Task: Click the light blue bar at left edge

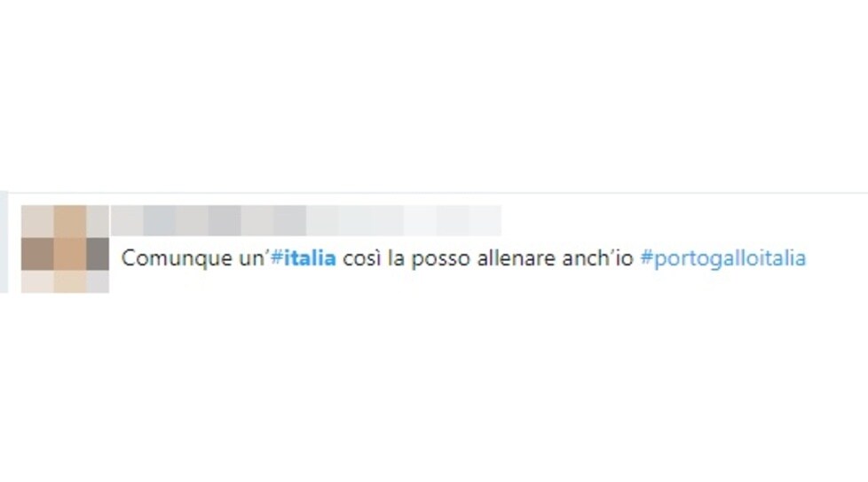Action: coord(4,242)
